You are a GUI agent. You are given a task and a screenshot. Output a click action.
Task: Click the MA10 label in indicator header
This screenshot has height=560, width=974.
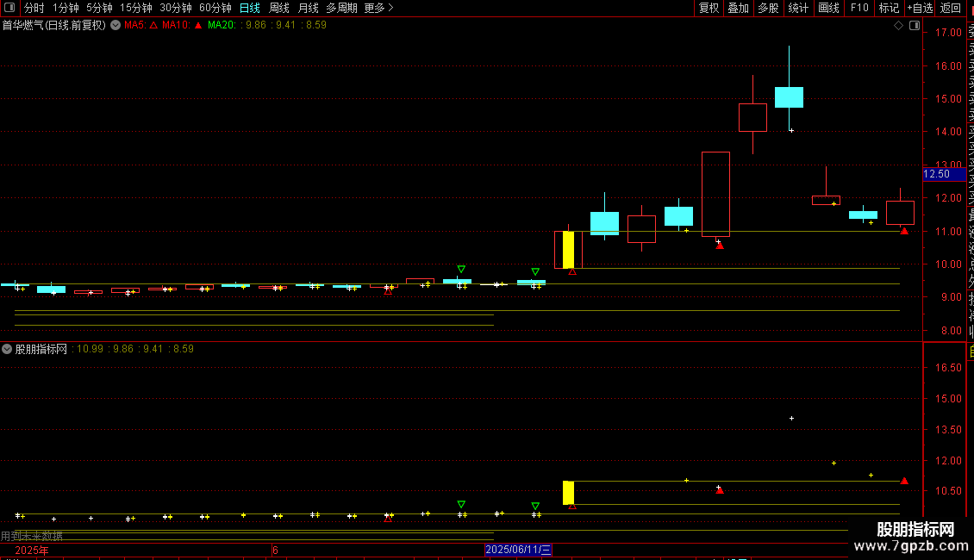click(176, 25)
